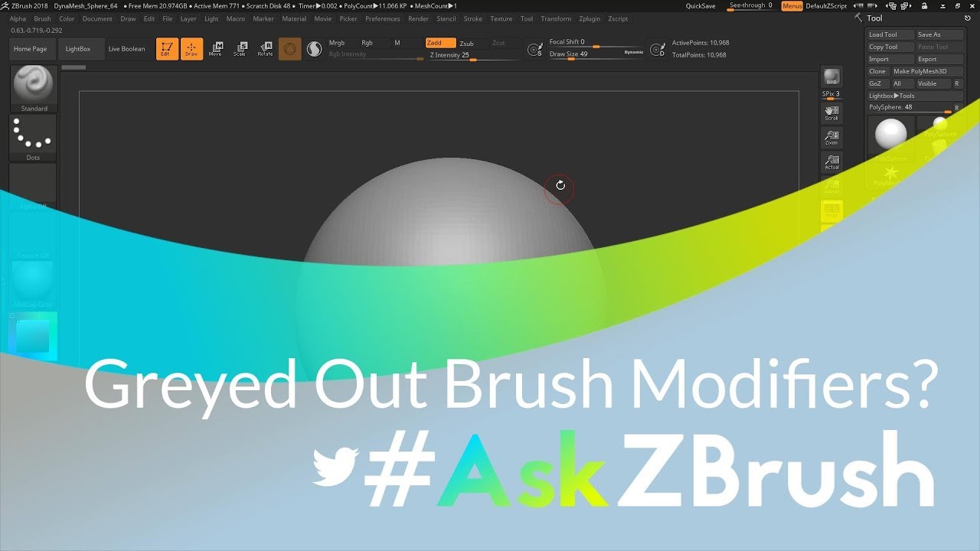Click the orange gizmo 3D sphere icon
Screen dimensions: 980x551
pyautogui.click(x=289, y=49)
